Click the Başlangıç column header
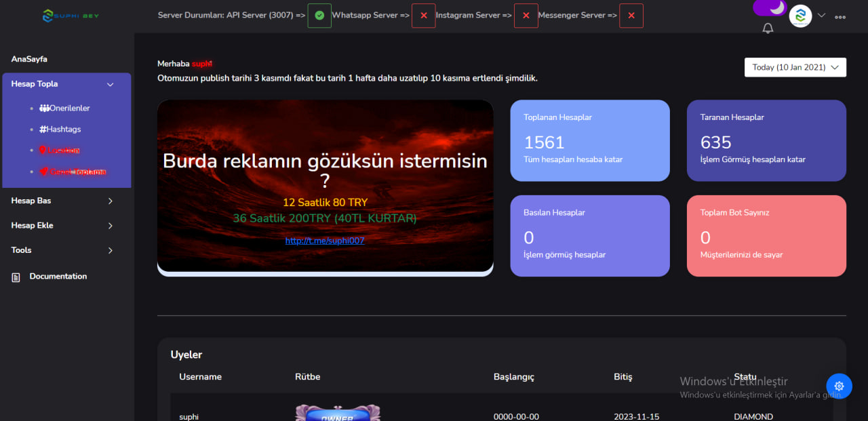 tap(514, 377)
